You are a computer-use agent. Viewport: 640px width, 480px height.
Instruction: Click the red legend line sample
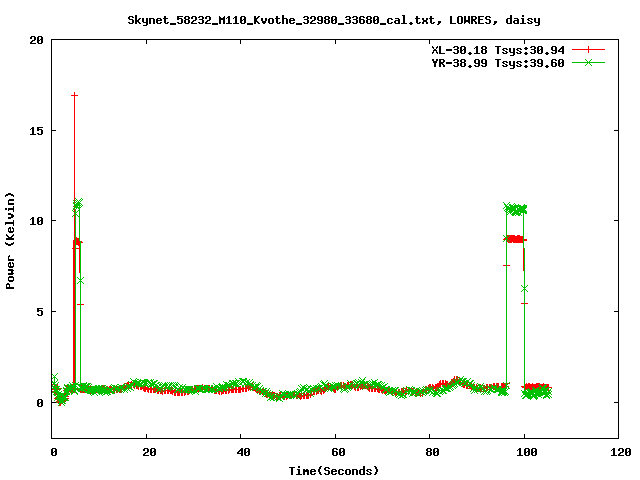point(588,50)
